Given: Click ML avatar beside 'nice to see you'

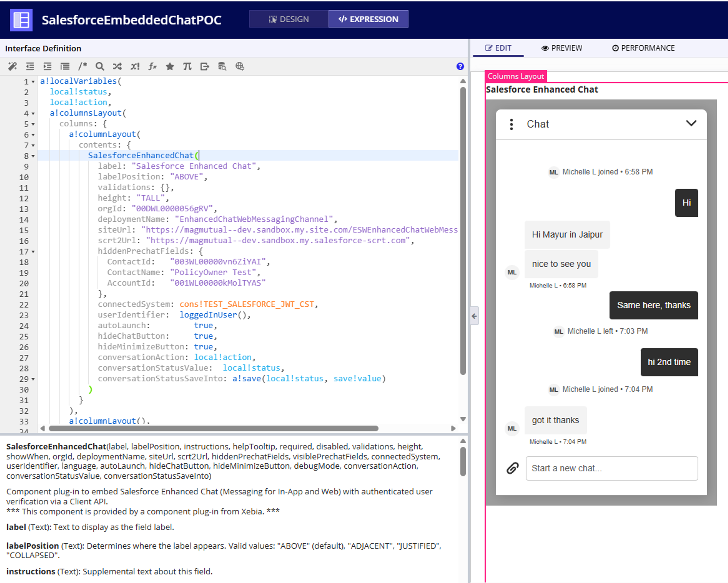Looking at the screenshot, I should 512,272.
